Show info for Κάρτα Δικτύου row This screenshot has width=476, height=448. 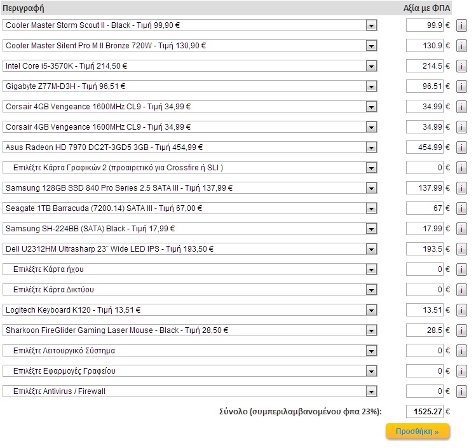pos(461,290)
